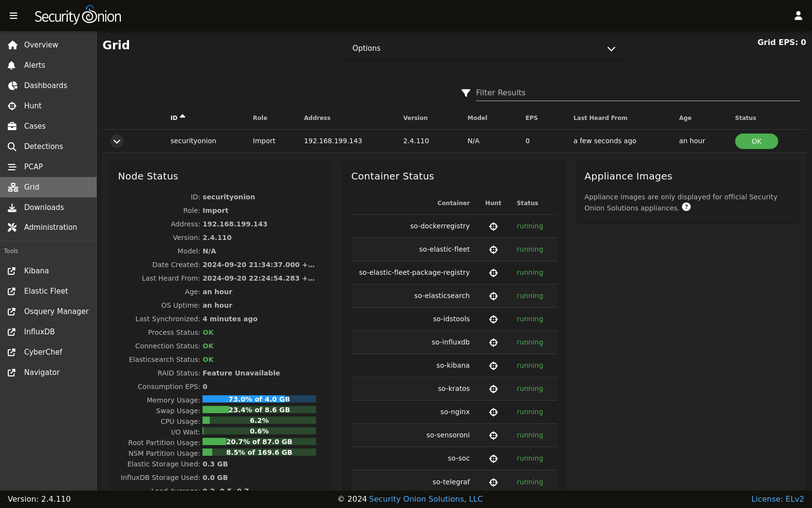The width and height of the screenshot is (812, 508).
Task: Click the filter funnel icon
Action: point(466,93)
